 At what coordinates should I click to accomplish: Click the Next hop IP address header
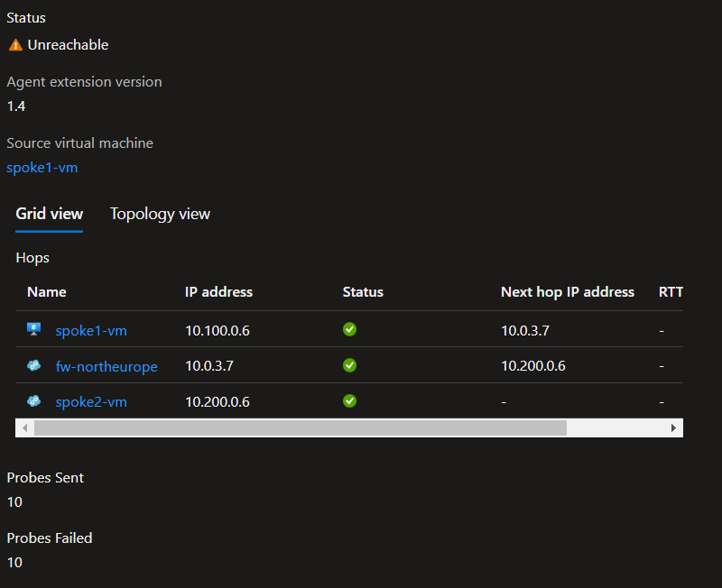click(567, 292)
